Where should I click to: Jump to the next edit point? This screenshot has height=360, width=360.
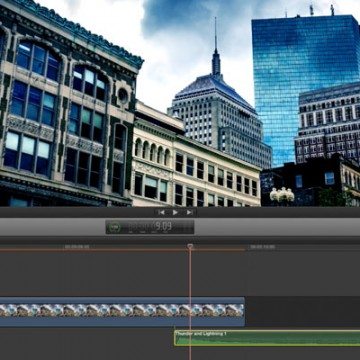pyautogui.click(x=189, y=212)
